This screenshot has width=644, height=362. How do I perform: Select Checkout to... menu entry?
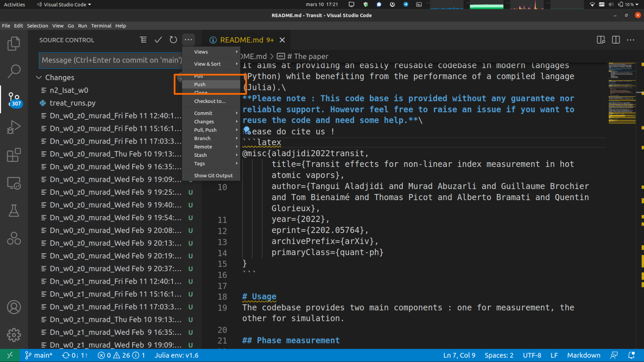211,101
